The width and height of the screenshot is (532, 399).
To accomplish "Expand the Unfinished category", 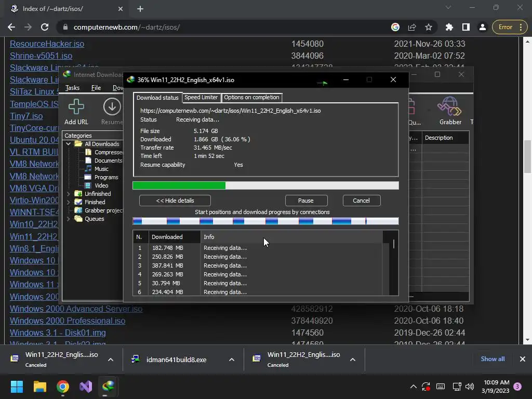I will (x=69, y=194).
